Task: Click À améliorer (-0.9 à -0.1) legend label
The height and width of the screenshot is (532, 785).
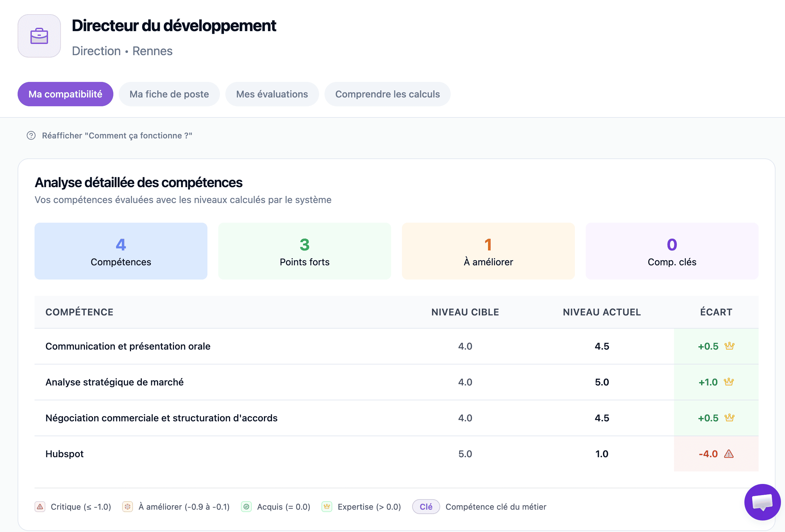Action: [x=184, y=507]
